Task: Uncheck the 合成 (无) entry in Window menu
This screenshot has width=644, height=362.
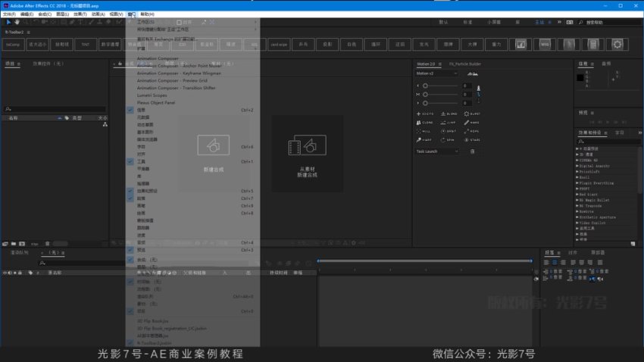Action: [x=192, y=260]
